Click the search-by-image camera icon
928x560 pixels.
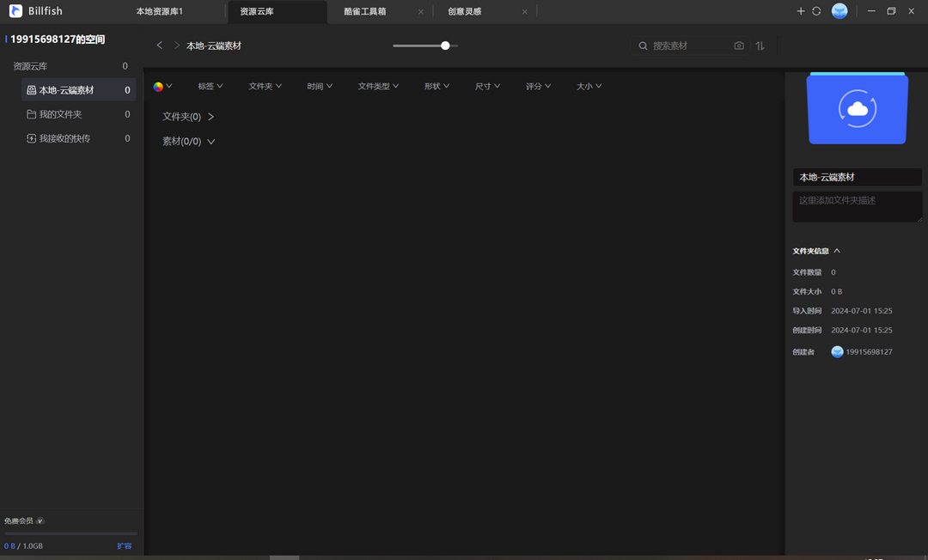tap(739, 46)
